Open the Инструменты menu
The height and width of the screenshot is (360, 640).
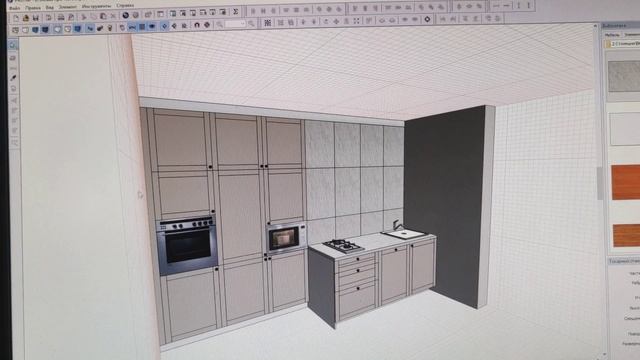pyautogui.click(x=96, y=7)
